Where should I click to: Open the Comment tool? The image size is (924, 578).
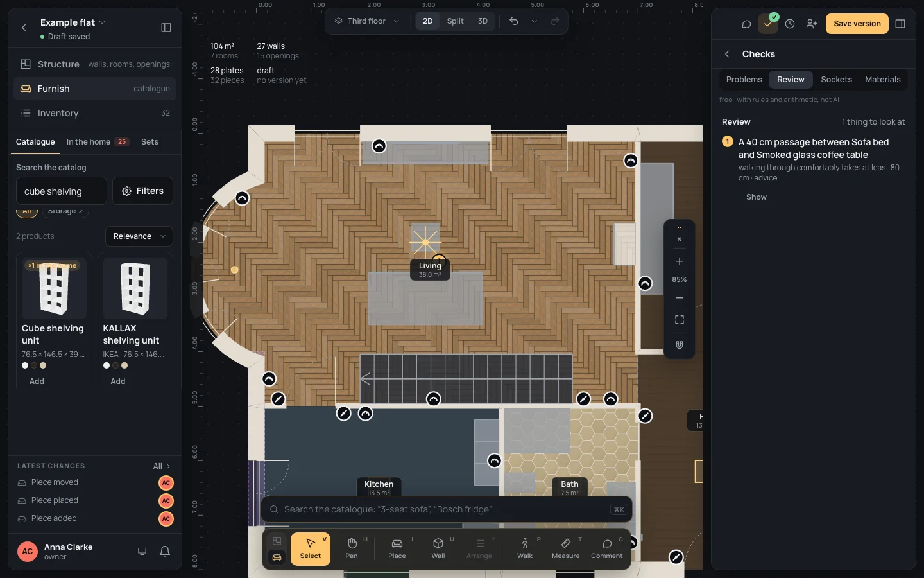tap(607, 548)
